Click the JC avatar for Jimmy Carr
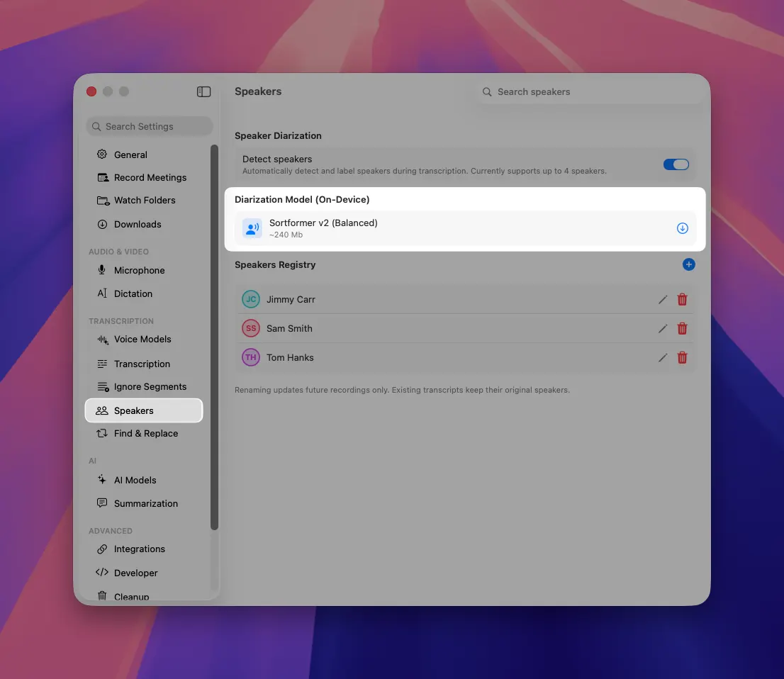The width and height of the screenshot is (784, 679). [251, 300]
